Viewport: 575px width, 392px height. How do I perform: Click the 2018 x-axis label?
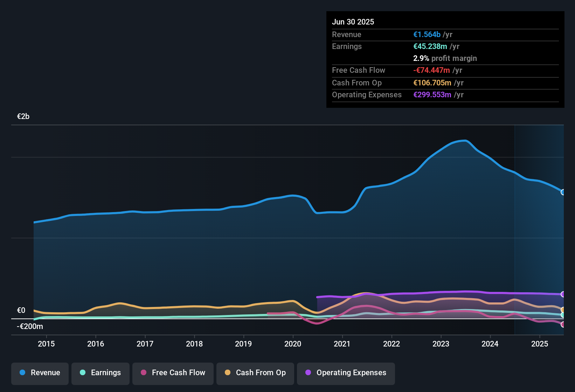(194, 344)
